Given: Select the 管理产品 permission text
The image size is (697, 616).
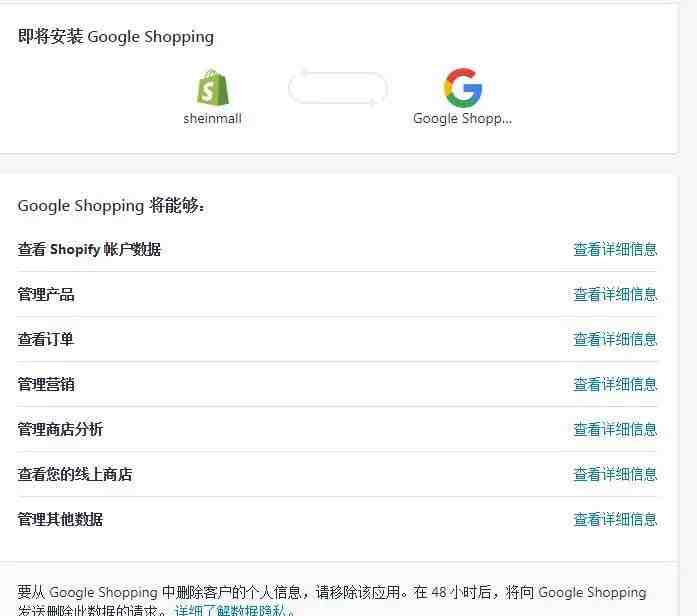Looking at the screenshot, I should 46,295.
